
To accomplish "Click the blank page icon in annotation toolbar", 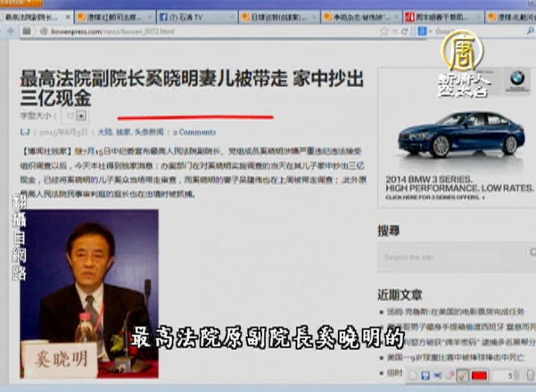I will click(x=413, y=376).
